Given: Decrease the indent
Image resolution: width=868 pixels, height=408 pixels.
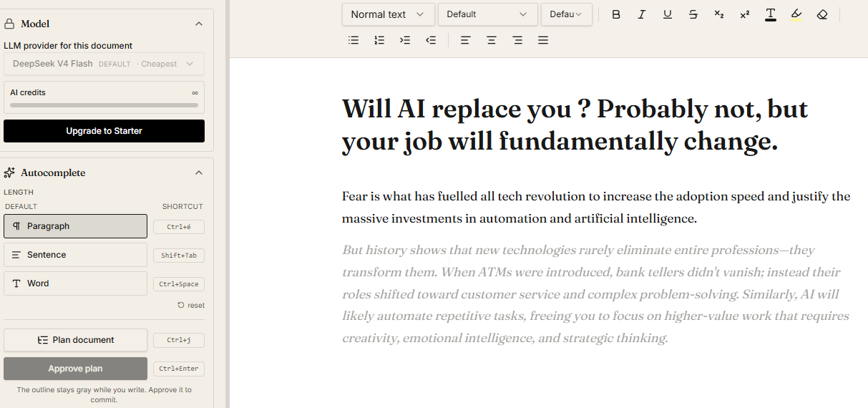Looking at the screenshot, I should (431, 40).
